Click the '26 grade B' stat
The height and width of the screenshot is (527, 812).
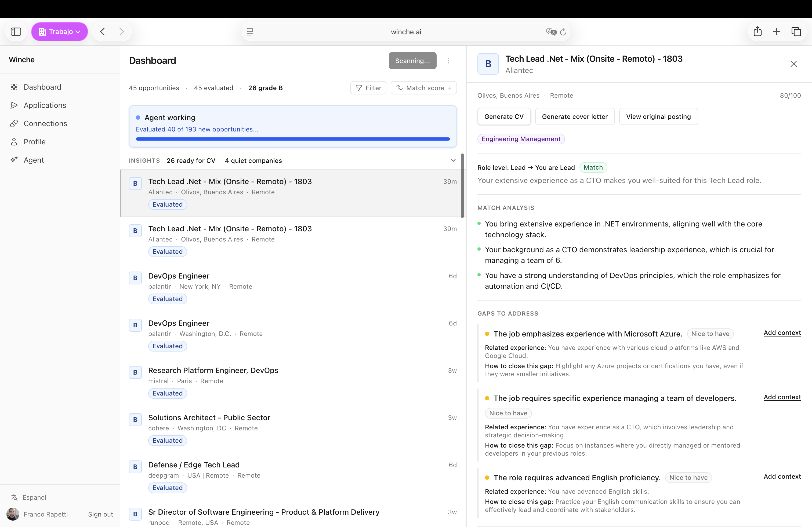pos(266,88)
